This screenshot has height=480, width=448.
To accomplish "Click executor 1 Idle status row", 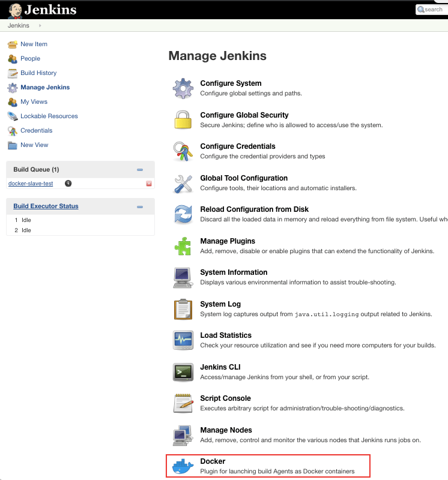I will (x=80, y=220).
